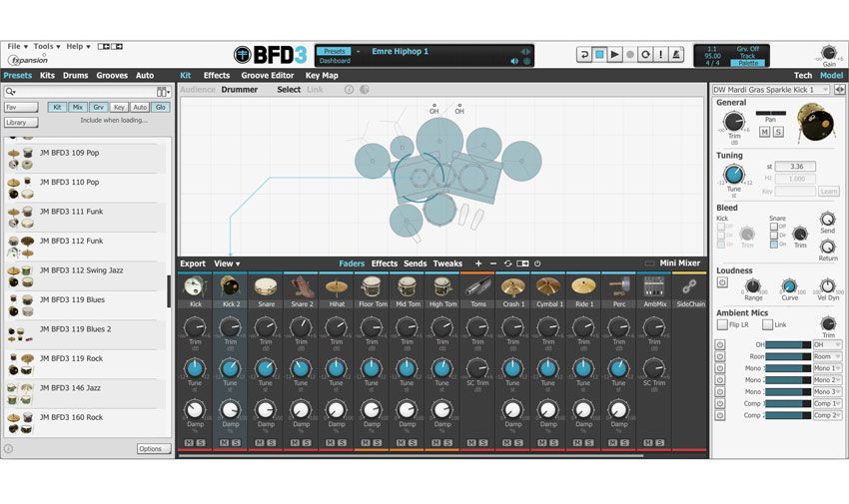Open the Groove Editor tab

click(268, 75)
